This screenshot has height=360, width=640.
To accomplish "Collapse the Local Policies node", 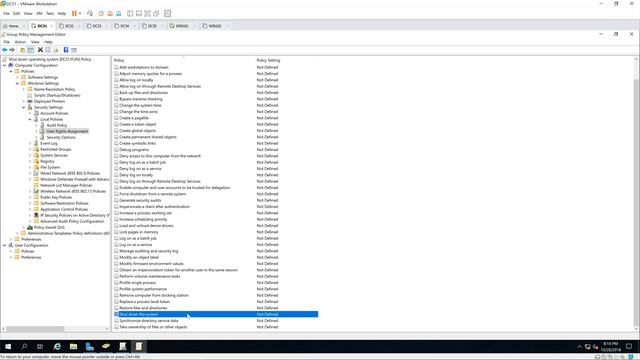I will [x=30, y=119].
